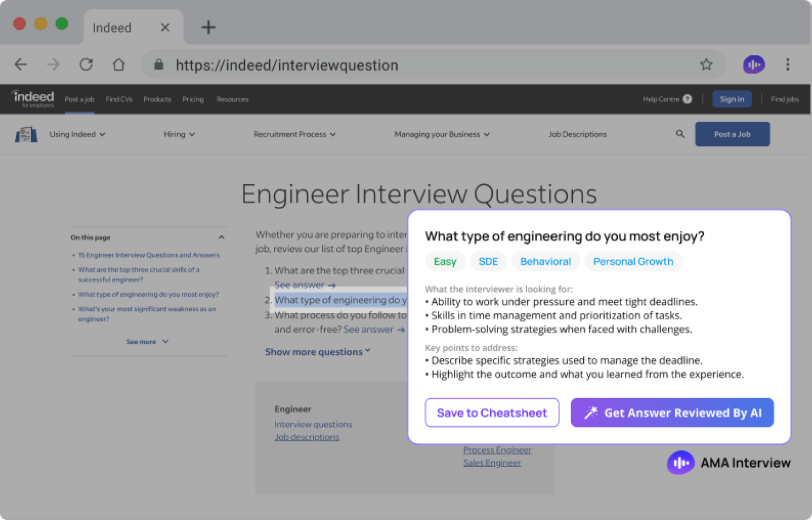Select the Easy tag in the popup
The height and width of the screenshot is (520, 812).
click(445, 262)
